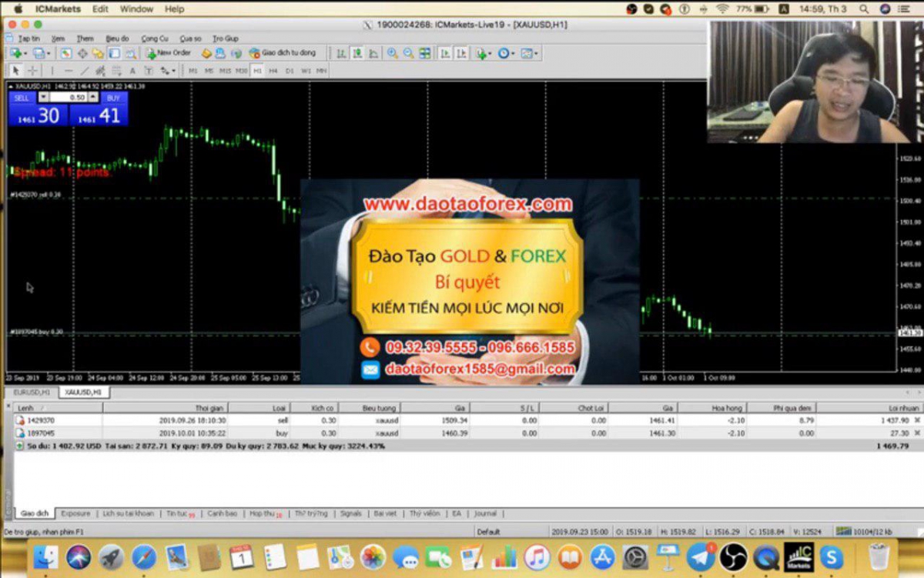Open Skype from the Dock

click(x=832, y=556)
